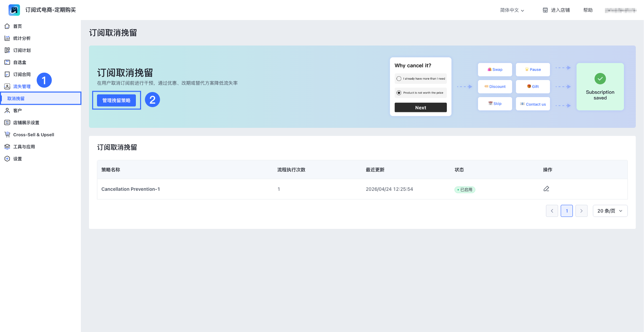Select 取消挽留 submenu item
644x332 pixels.
(41, 98)
